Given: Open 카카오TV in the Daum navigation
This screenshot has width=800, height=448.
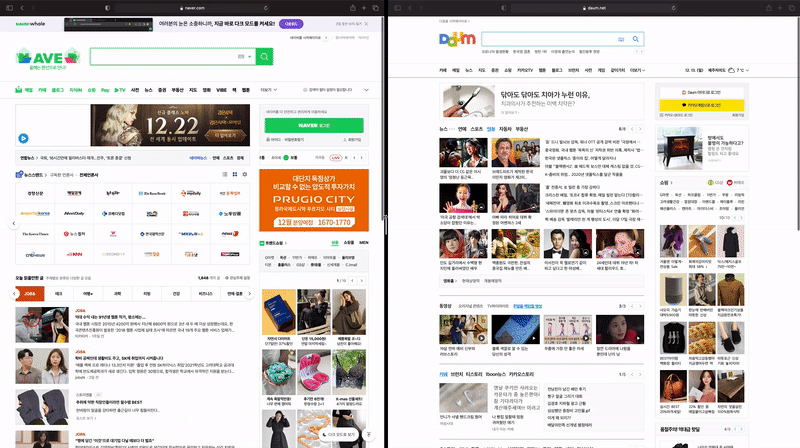Looking at the screenshot, I should pos(525,70).
